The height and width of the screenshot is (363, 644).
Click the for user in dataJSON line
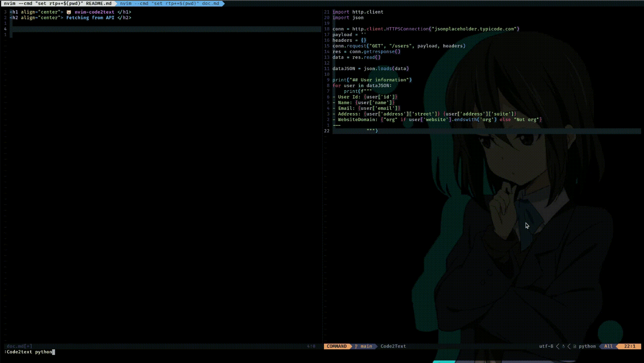coord(362,85)
